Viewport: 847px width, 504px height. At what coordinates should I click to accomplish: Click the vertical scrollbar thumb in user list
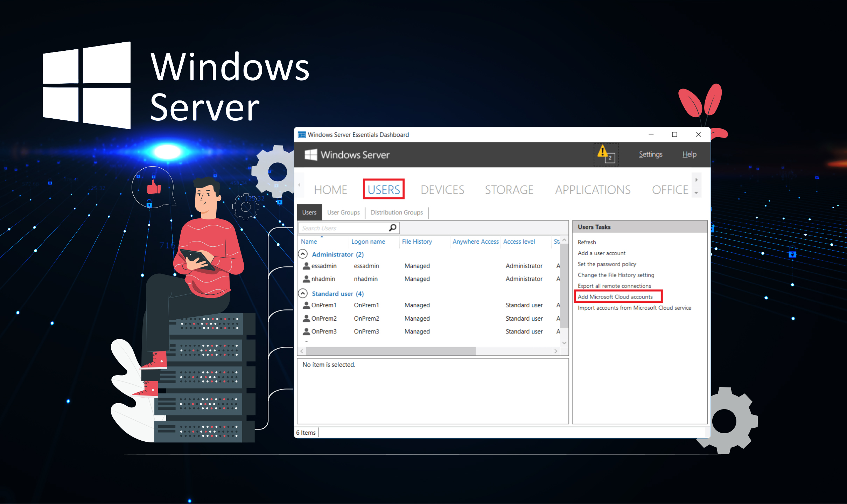564,286
